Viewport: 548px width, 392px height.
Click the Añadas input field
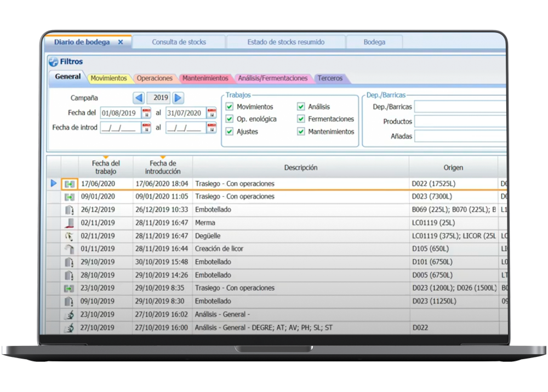pyautogui.click(x=460, y=136)
